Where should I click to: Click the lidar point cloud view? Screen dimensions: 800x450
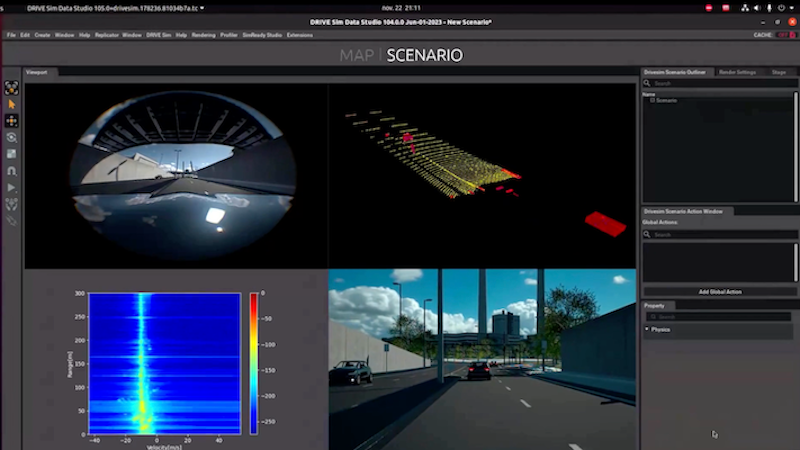(482, 176)
